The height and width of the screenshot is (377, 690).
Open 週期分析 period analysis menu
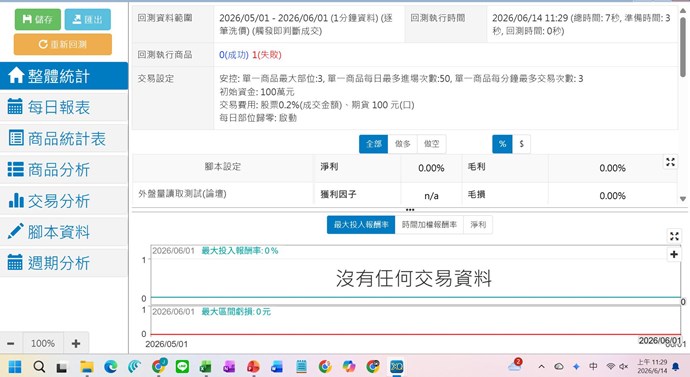[x=64, y=263]
